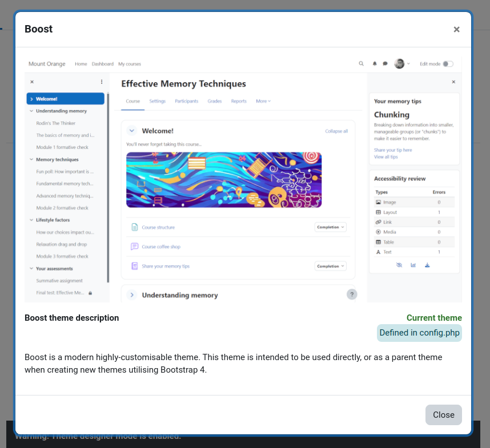The width and height of the screenshot is (490, 448).
Task: Click 'Module 1 formative check' index item
Action: (62, 147)
